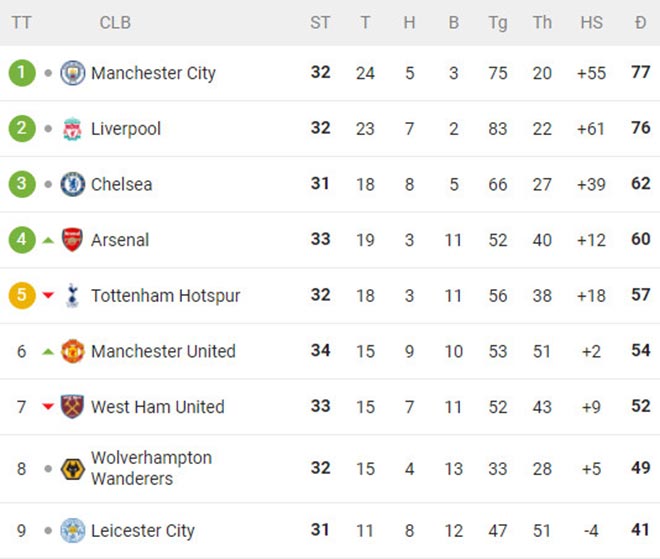This screenshot has height=559, width=660.
Task: Click the Manchester United club crest
Action: (x=73, y=351)
